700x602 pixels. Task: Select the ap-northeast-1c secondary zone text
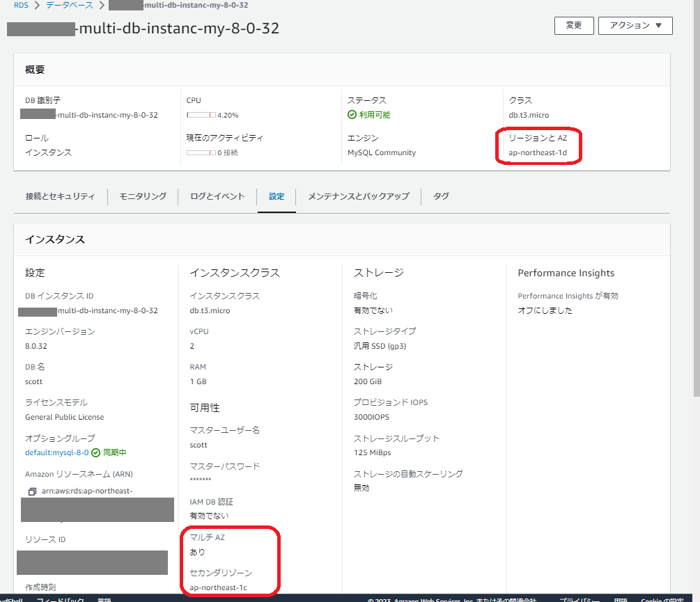(x=218, y=587)
